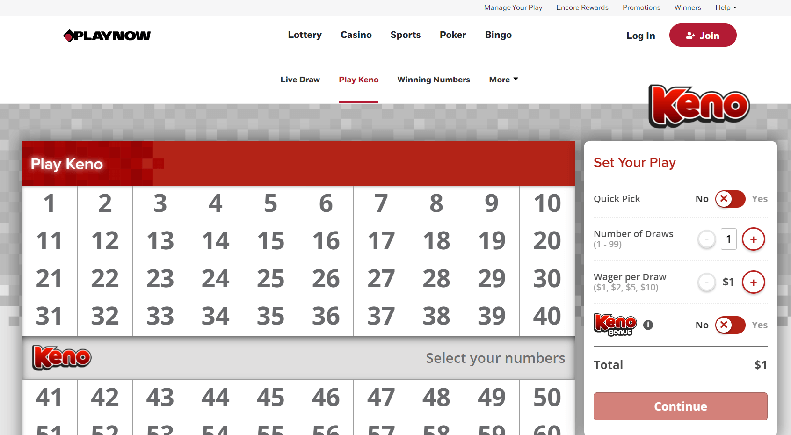Select Keno number 42
This screenshot has width=791, height=435.
pos(104,397)
